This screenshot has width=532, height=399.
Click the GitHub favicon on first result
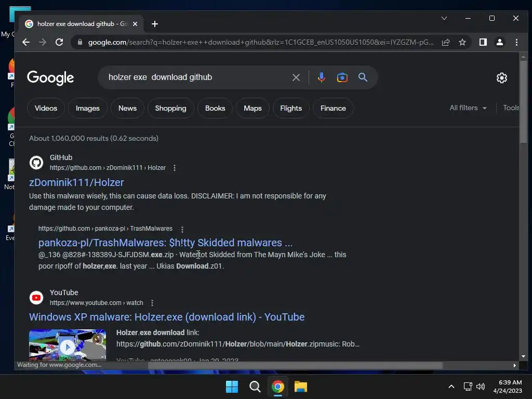click(36, 163)
